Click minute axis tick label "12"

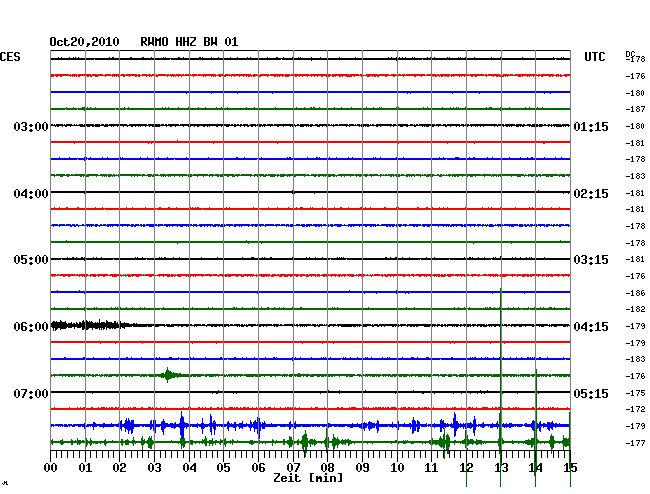[466, 468]
